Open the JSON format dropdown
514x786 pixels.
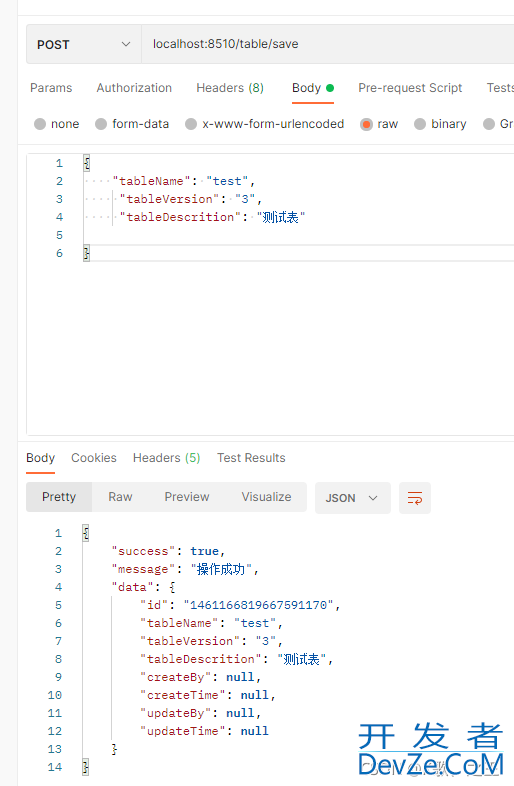(353, 498)
